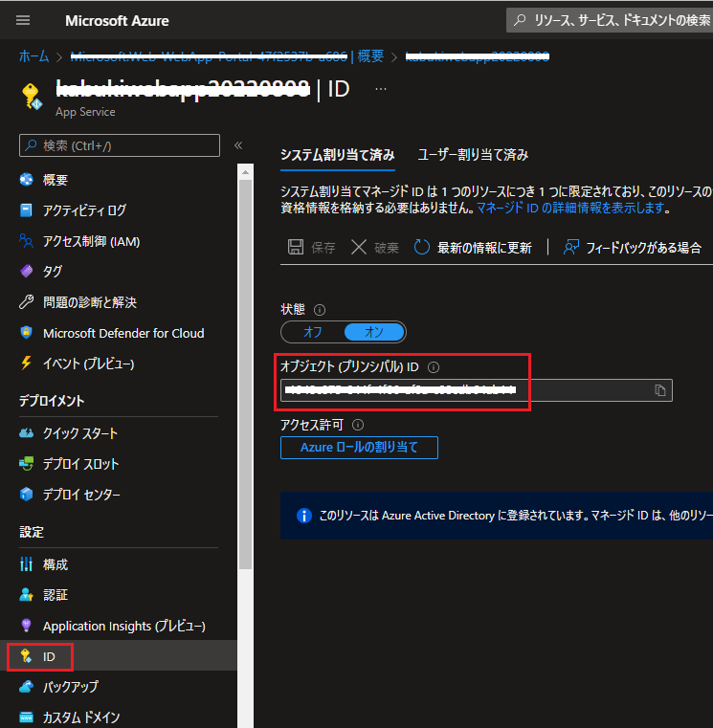Show オブジェクト (プリンシパル) ID info icon
The height and width of the screenshot is (728, 713).
(434, 367)
